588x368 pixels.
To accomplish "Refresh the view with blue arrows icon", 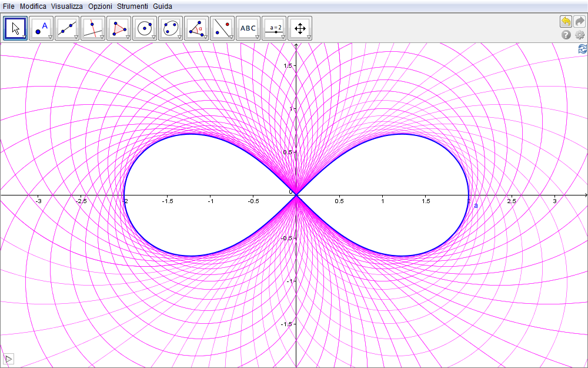I will 582,49.
